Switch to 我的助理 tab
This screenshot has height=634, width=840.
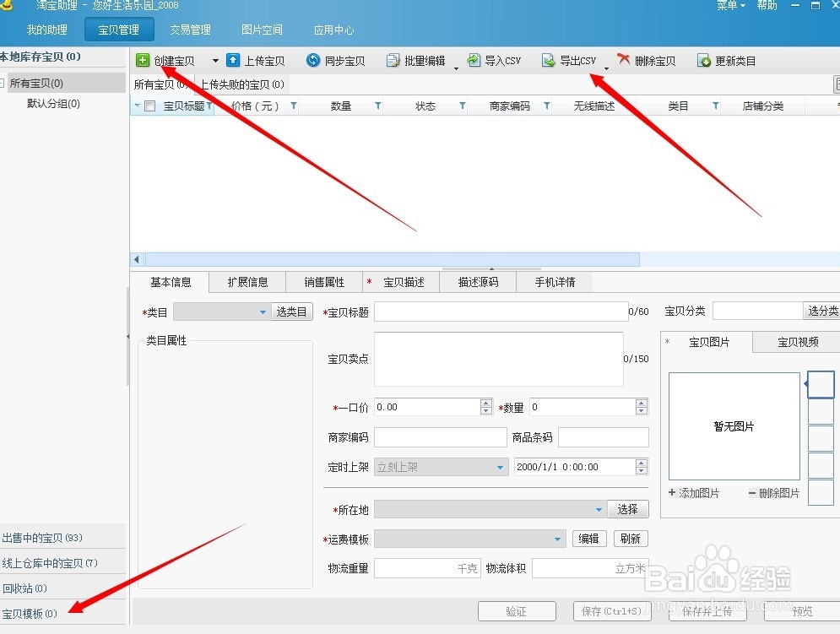click(x=47, y=30)
